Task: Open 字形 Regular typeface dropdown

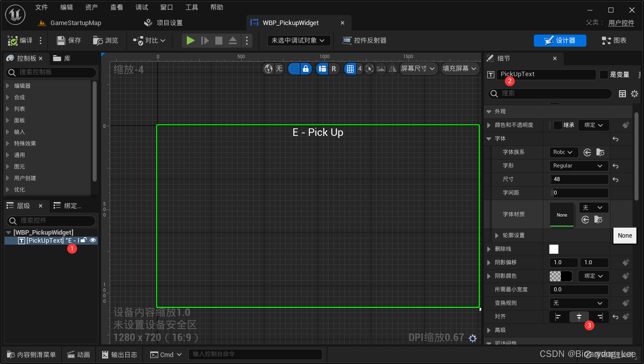Action: (x=579, y=166)
